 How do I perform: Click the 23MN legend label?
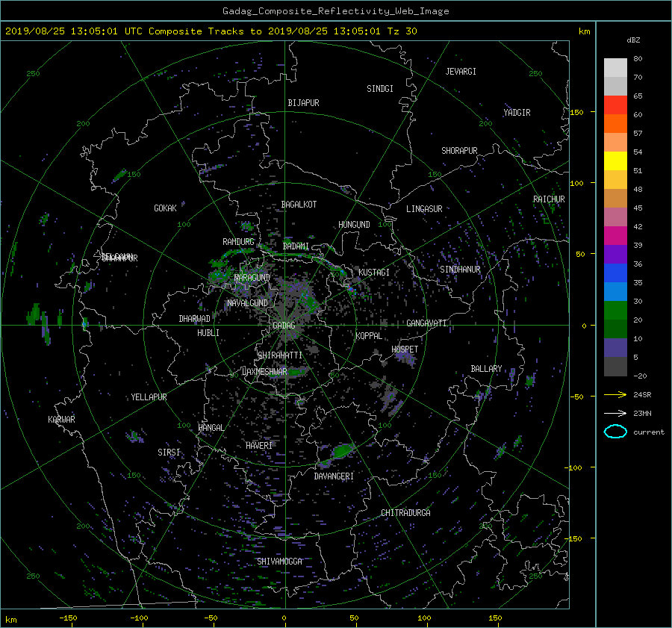point(642,413)
